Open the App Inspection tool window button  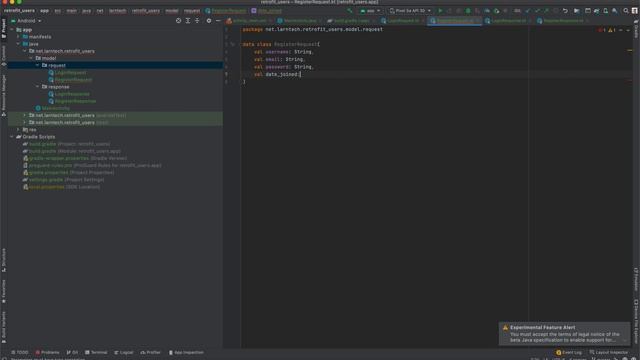(x=186, y=352)
